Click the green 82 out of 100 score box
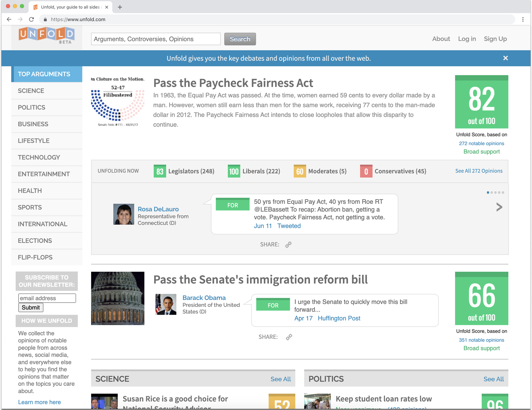The image size is (532, 410). 481,102
